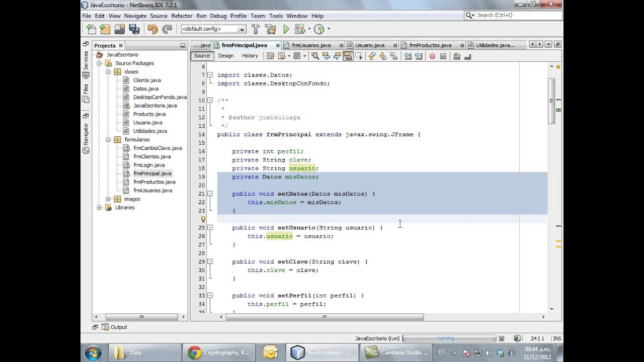Toggle Highlight Search in editor toolbar

348,56
